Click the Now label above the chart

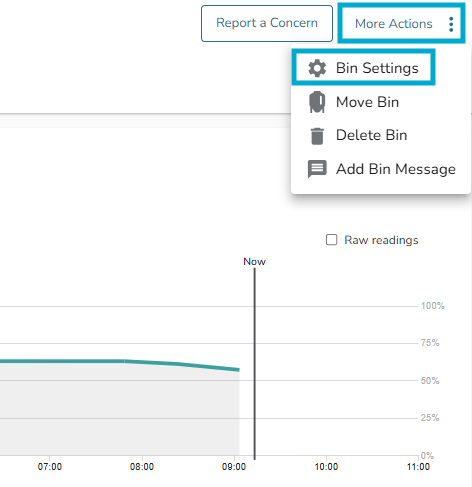point(254,262)
